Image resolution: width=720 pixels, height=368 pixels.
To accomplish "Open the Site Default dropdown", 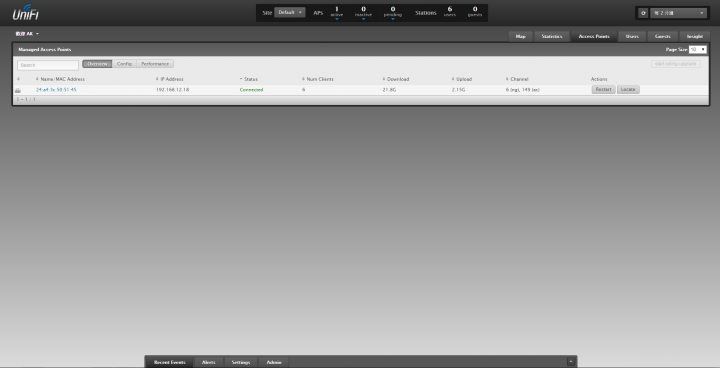I will (290, 12).
